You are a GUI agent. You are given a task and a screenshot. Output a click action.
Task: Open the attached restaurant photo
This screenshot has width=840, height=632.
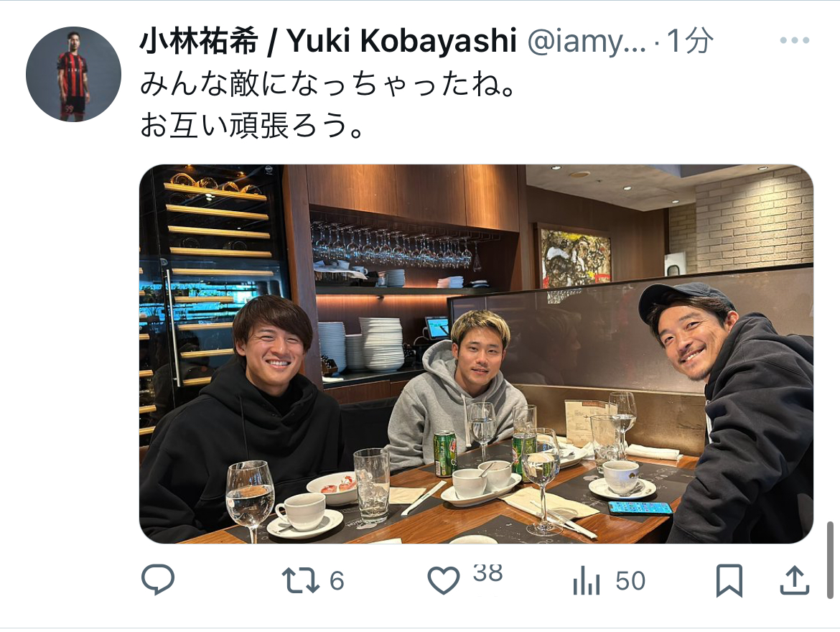(476, 354)
